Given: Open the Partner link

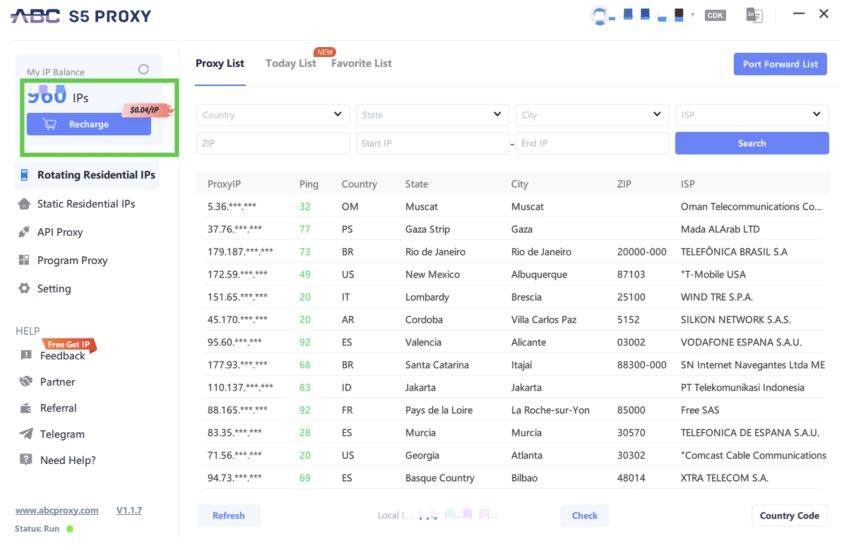Looking at the screenshot, I should [58, 382].
